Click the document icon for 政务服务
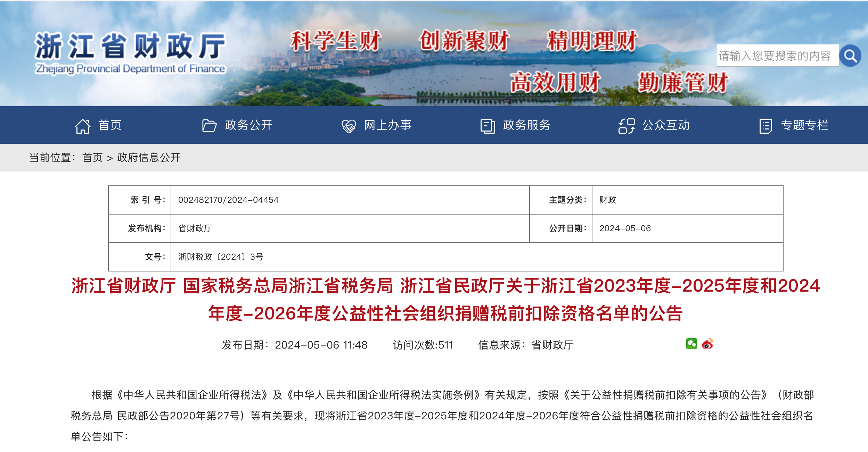The width and height of the screenshot is (868, 452). click(488, 126)
